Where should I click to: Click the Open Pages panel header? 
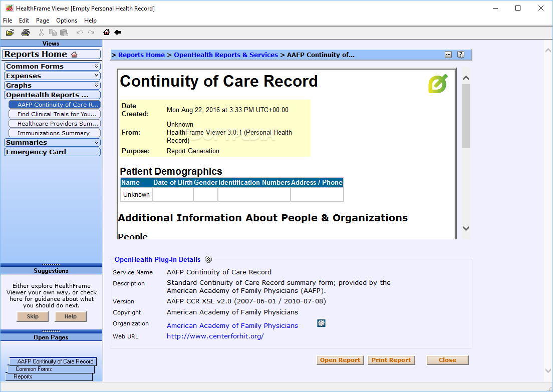pos(51,337)
